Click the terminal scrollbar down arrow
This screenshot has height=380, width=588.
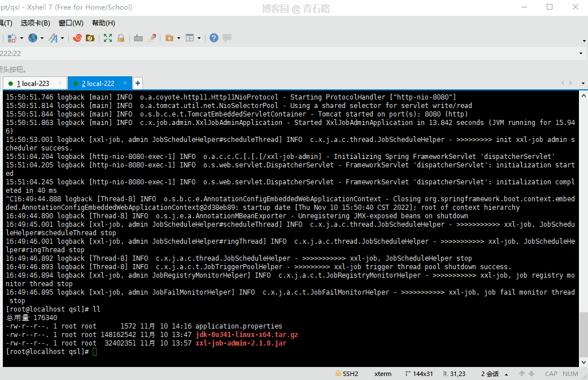(x=583, y=362)
